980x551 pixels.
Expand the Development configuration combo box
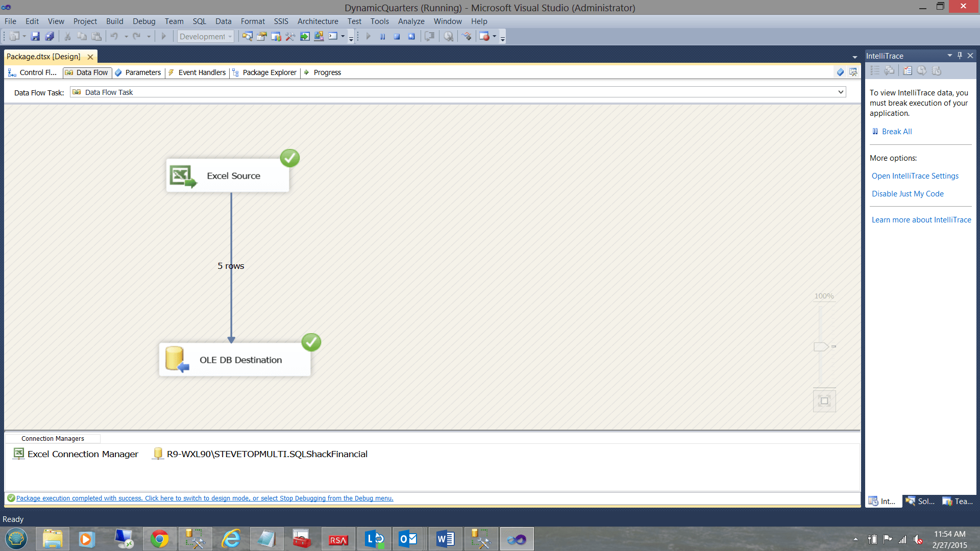[231, 36]
